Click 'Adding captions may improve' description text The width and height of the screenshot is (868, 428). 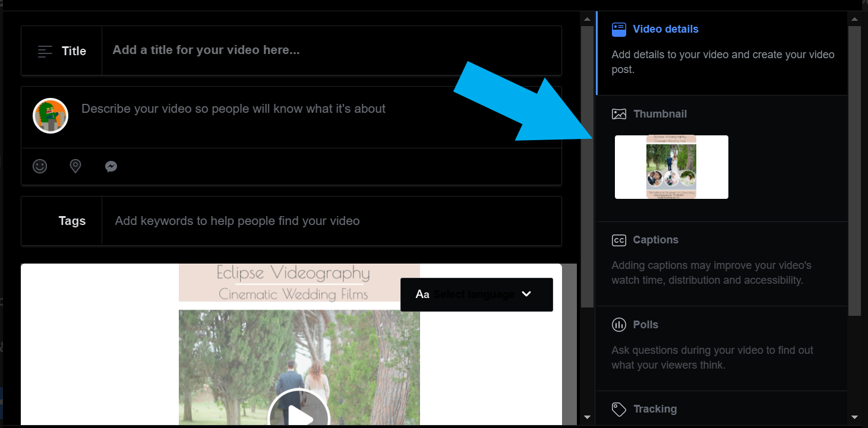coord(711,272)
